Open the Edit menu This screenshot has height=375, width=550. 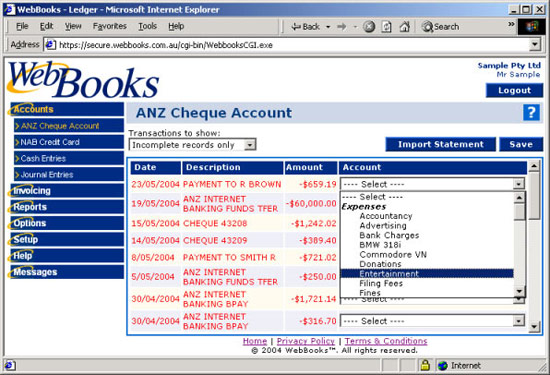click(x=46, y=26)
